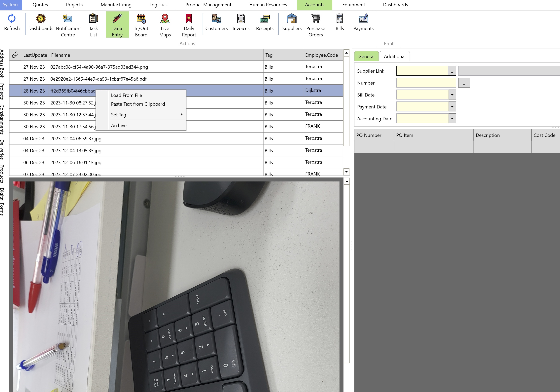Sort by the Filename column header

pos(156,55)
